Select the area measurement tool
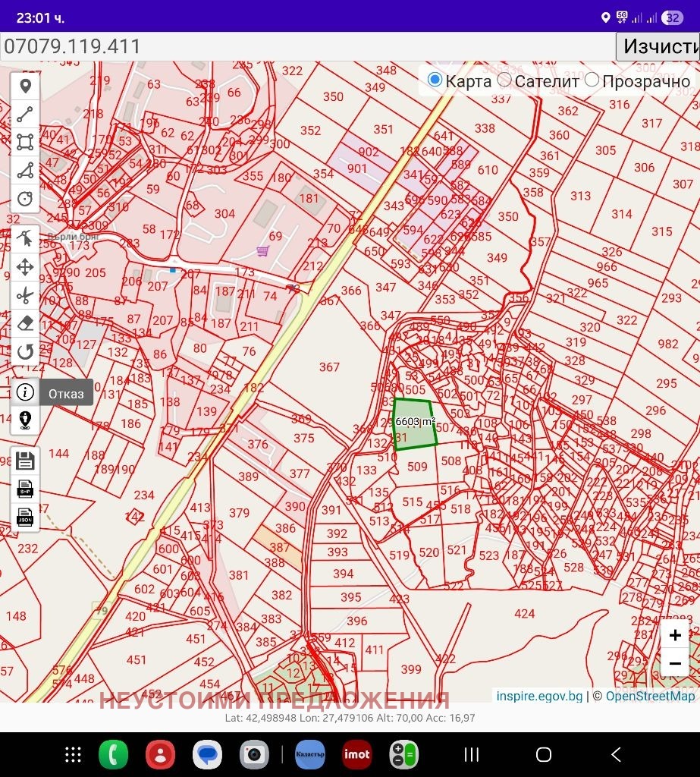 point(25,171)
